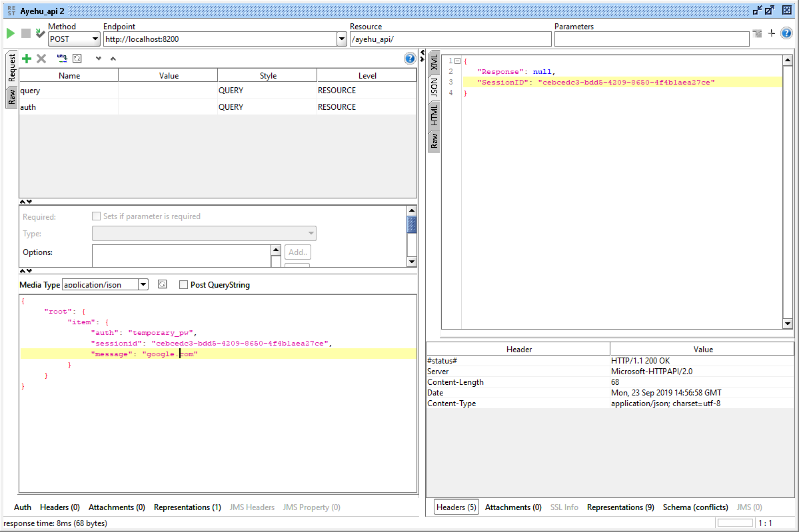Collapse the JSON response root node
The height and width of the screenshot is (532, 801).
457,61
